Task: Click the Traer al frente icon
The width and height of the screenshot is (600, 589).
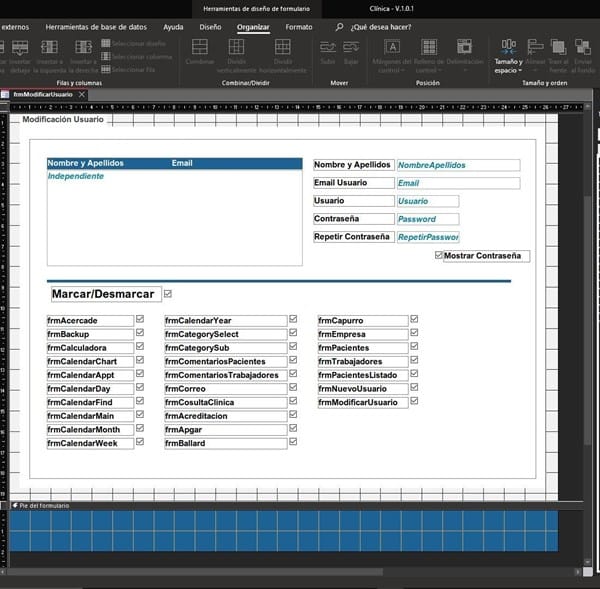Action: 560,48
